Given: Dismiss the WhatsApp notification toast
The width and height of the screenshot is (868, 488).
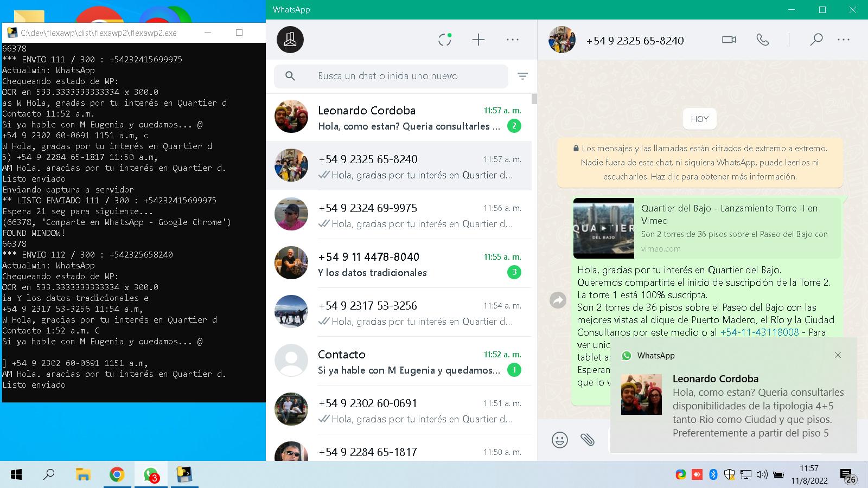Looking at the screenshot, I should 838,355.
